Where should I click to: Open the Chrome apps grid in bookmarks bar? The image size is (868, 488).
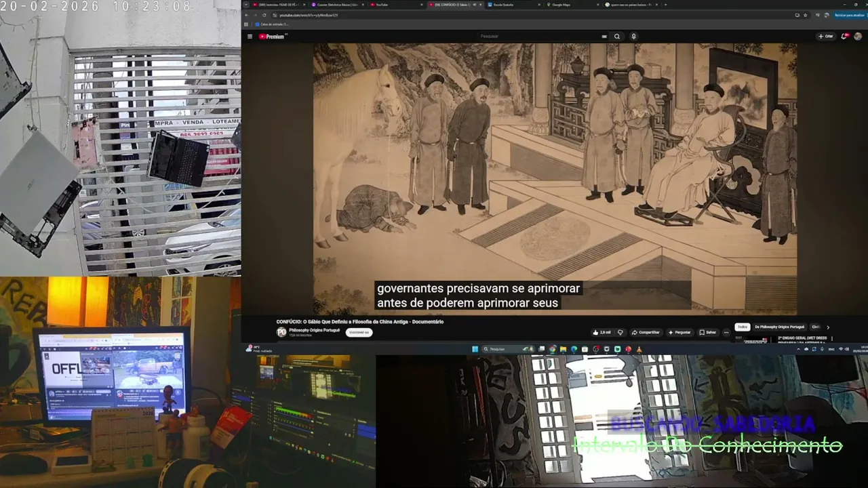pyautogui.click(x=246, y=24)
